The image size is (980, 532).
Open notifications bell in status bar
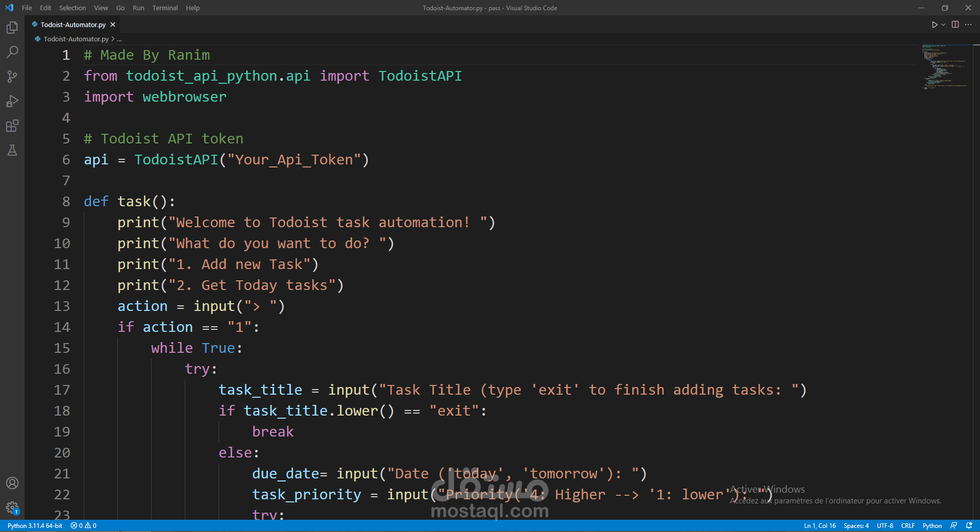click(x=969, y=526)
